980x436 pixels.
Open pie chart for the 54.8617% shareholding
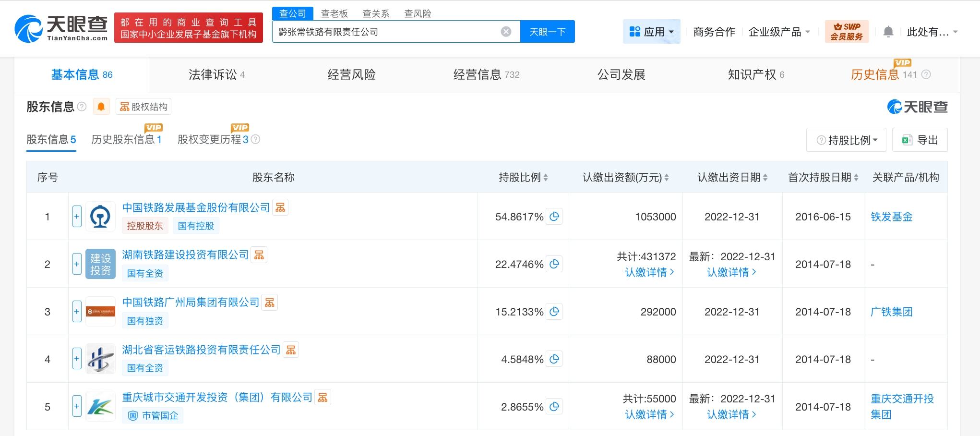(x=554, y=217)
